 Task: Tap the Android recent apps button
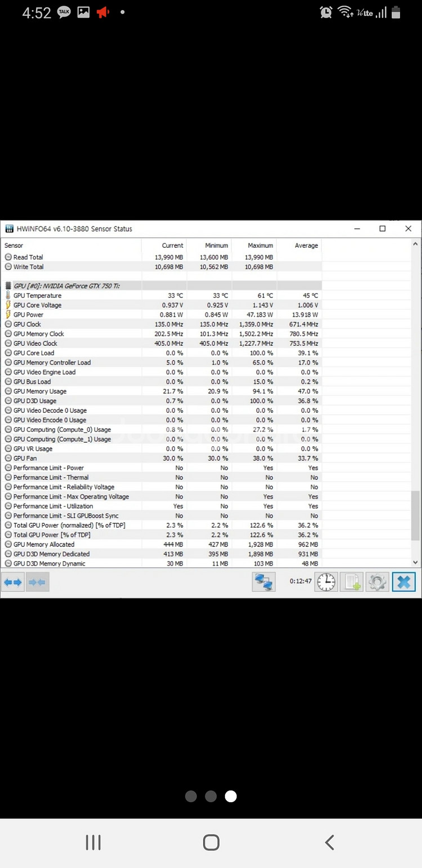(x=93, y=843)
